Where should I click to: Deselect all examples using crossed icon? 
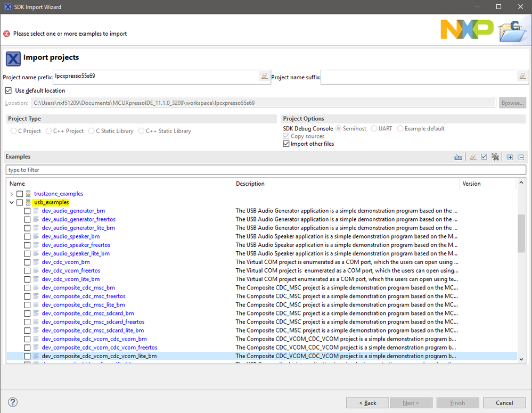coord(495,157)
